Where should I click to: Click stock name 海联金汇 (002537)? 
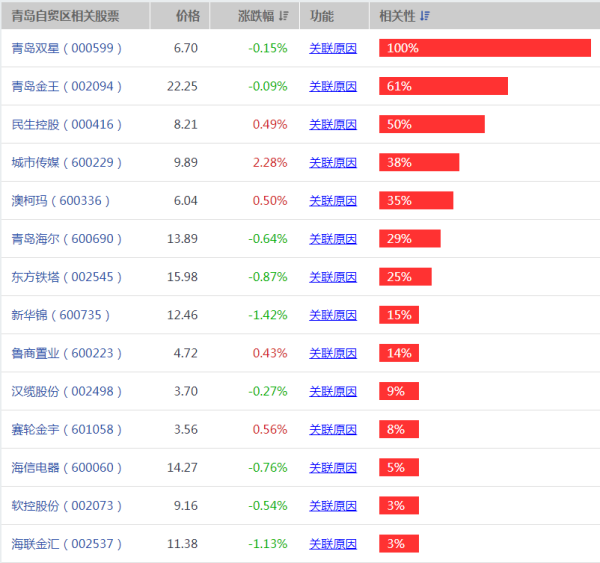[x=67, y=543]
